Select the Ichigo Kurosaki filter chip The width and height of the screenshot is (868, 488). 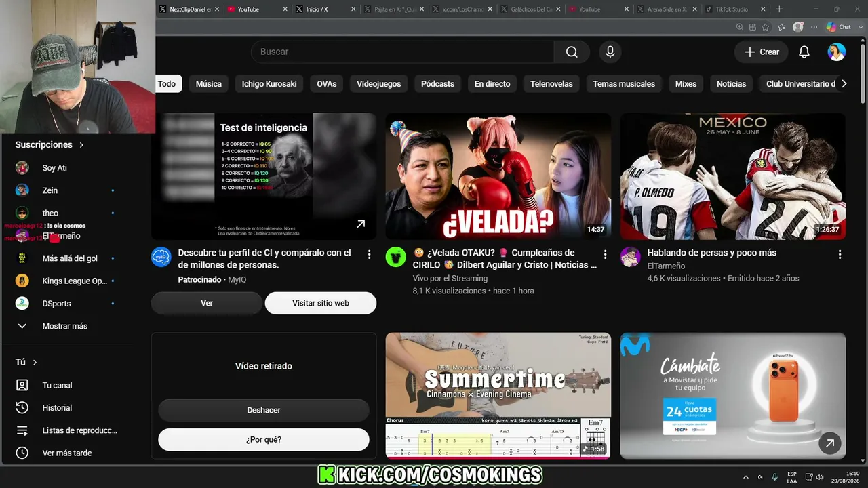[x=269, y=84]
